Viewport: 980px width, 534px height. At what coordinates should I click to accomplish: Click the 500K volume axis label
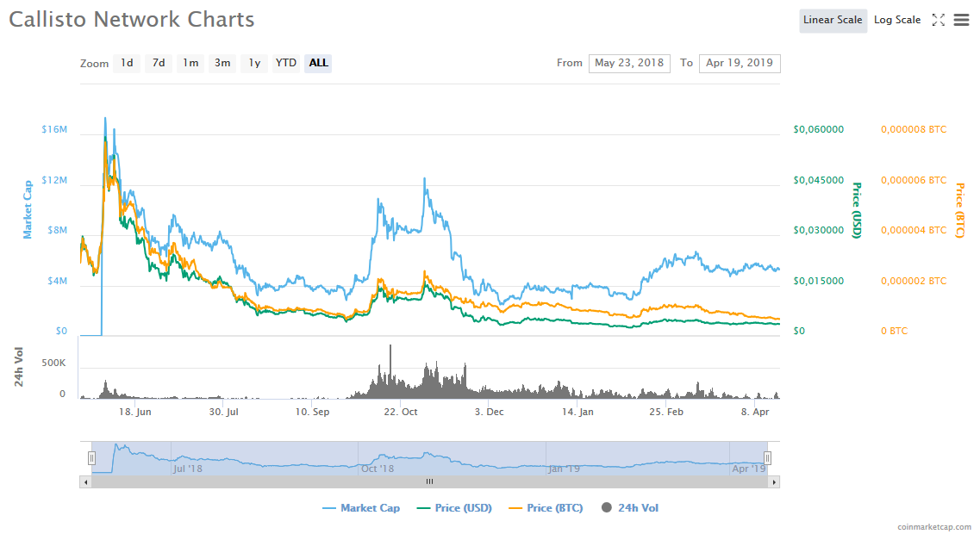(53, 363)
